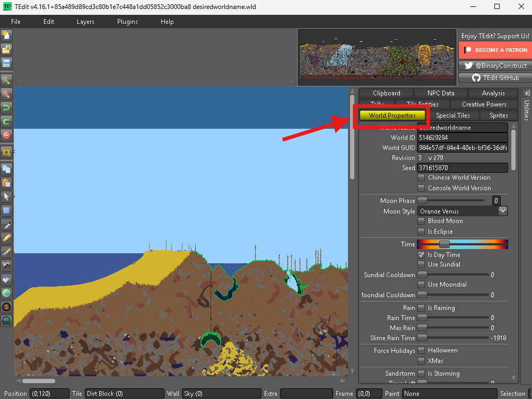The image size is (532, 399).
Task: Click the orange Crop world icon
Action: tap(6, 152)
